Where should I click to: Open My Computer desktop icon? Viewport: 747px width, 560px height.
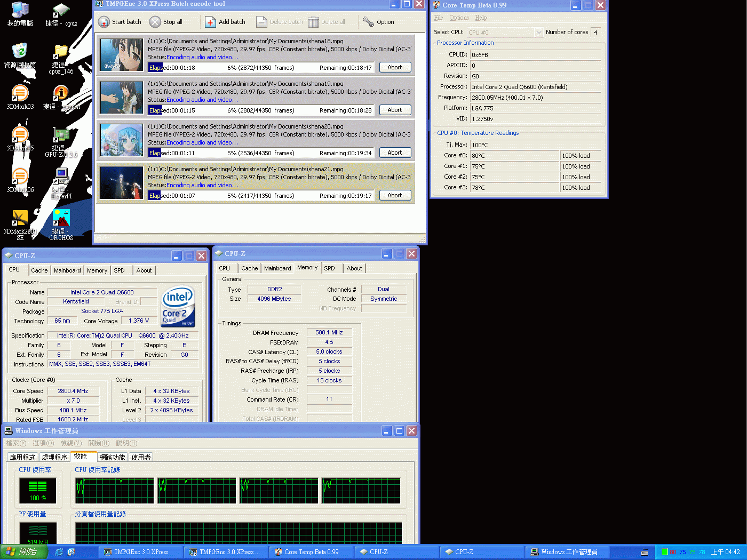[x=20, y=10]
